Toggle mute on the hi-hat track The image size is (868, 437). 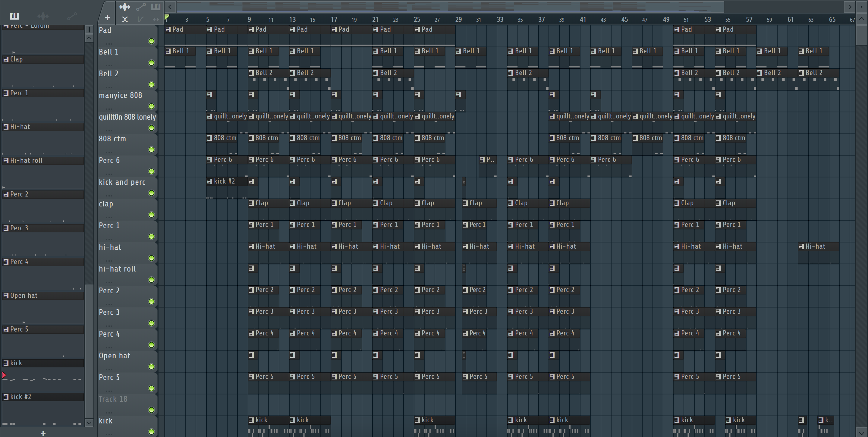(152, 258)
